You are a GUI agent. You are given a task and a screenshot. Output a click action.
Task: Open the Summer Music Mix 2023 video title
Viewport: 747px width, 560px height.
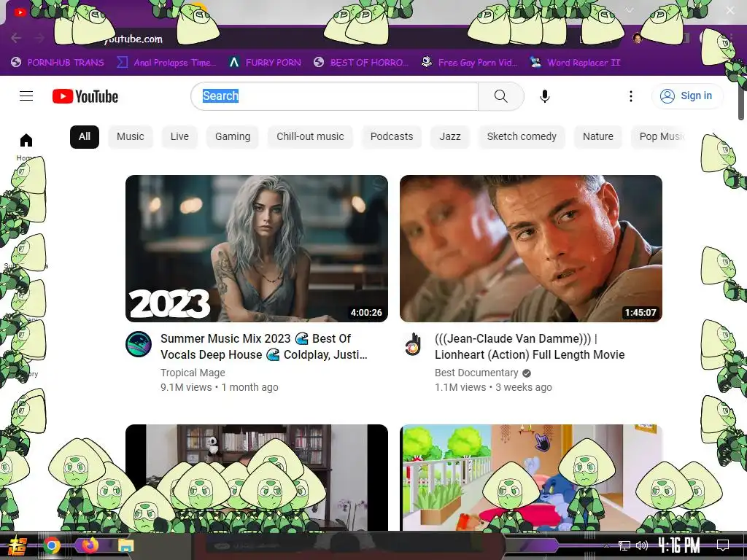(264, 346)
